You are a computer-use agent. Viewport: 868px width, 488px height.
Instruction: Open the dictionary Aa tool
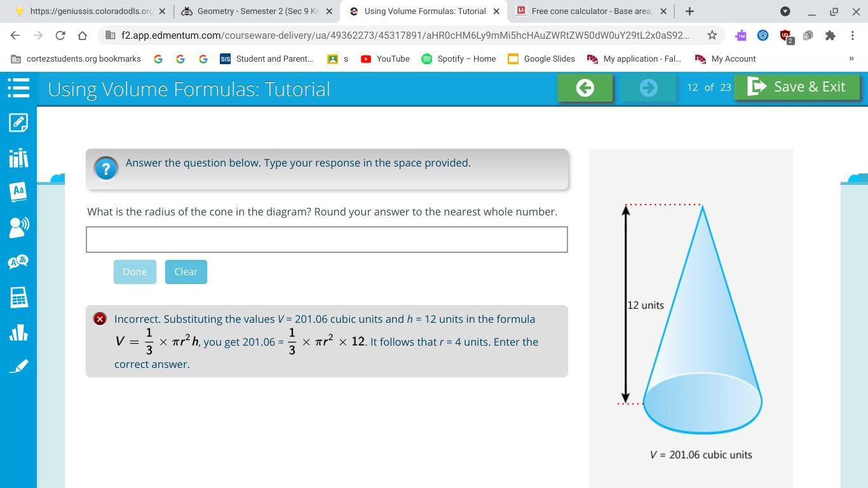click(18, 191)
